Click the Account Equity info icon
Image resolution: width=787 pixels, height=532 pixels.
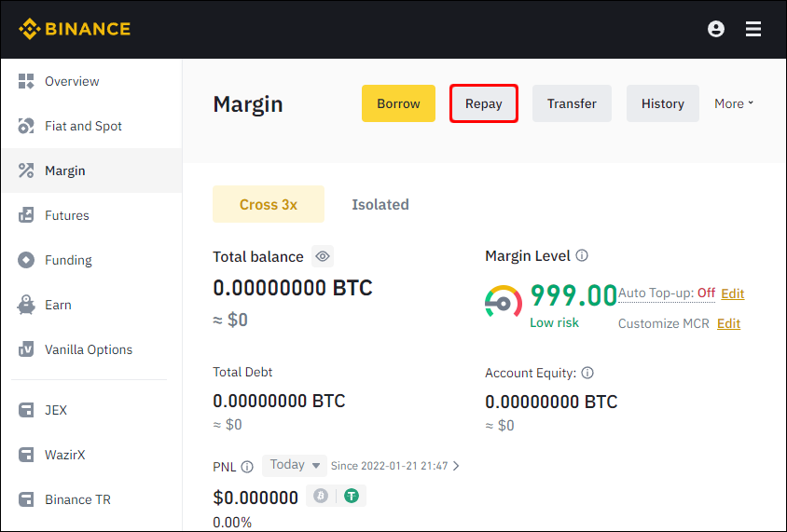coord(587,373)
